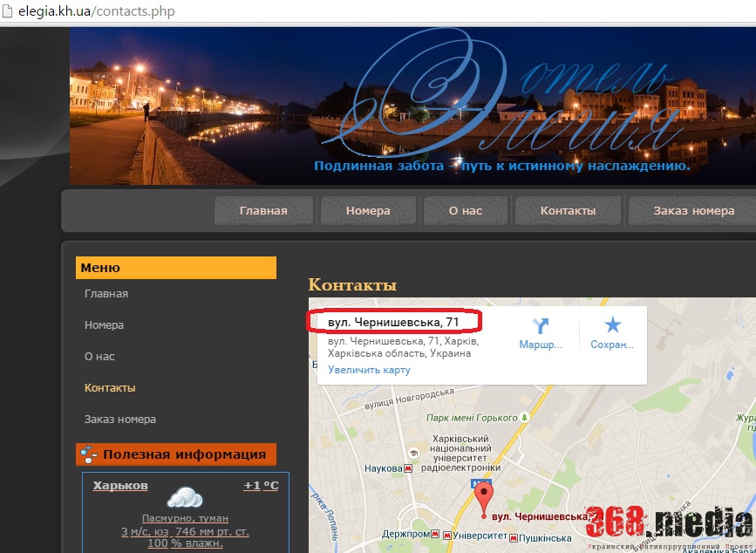
Task: Click the Увеличить карту link
Action: (369, 370)
